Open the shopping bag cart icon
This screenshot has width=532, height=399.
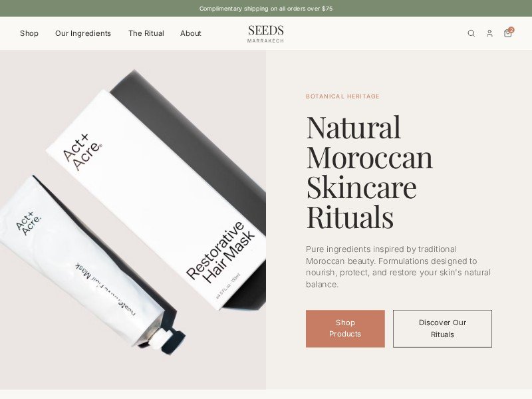click(x=507, y=33)
